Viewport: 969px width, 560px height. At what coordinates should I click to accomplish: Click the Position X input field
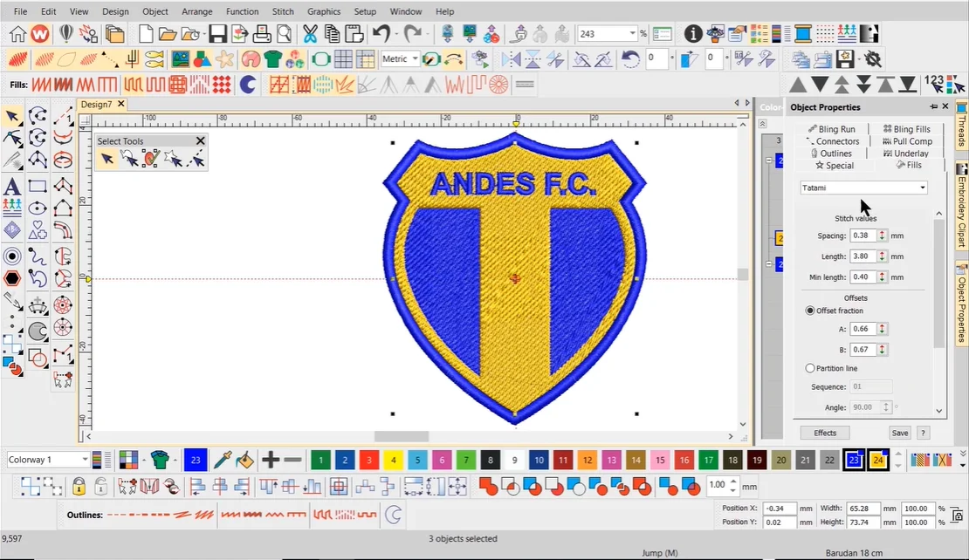pos(780,509)
